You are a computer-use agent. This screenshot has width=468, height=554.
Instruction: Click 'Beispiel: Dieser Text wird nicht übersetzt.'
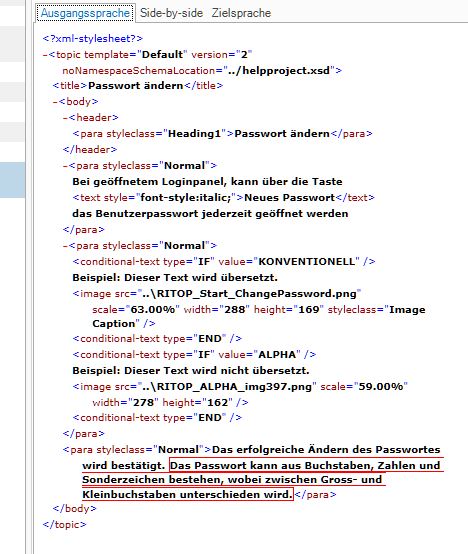[x=191, y=371]
